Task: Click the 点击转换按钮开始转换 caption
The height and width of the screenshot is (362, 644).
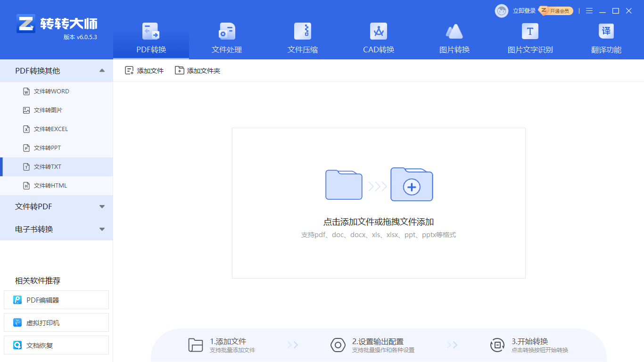Action: pos(540,350)
